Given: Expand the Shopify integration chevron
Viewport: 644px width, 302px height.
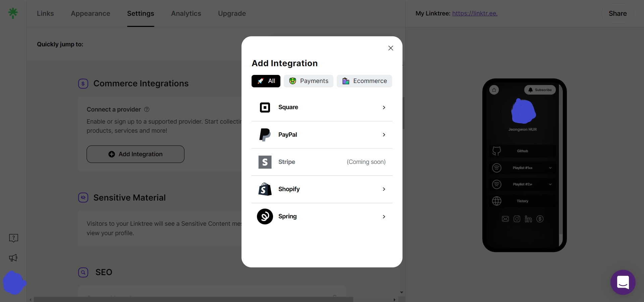Looking at the screenshot, I should (384, 189).
